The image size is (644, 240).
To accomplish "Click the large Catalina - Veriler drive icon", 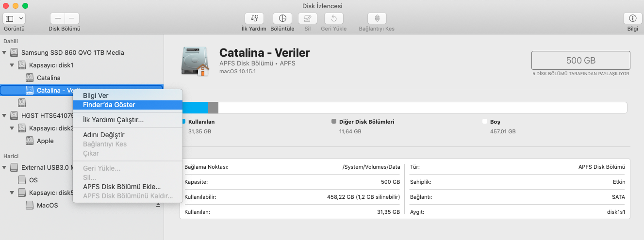I will tap(194, 61).
